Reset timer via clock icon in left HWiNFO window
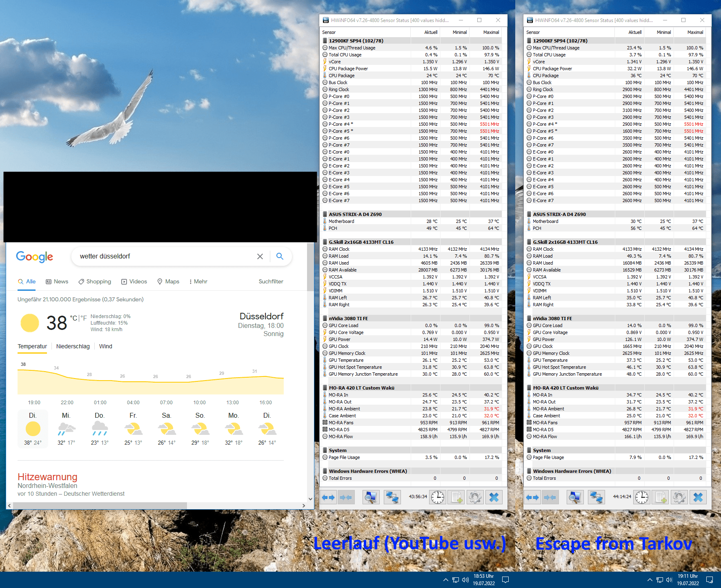 click(x=438, y=497)
